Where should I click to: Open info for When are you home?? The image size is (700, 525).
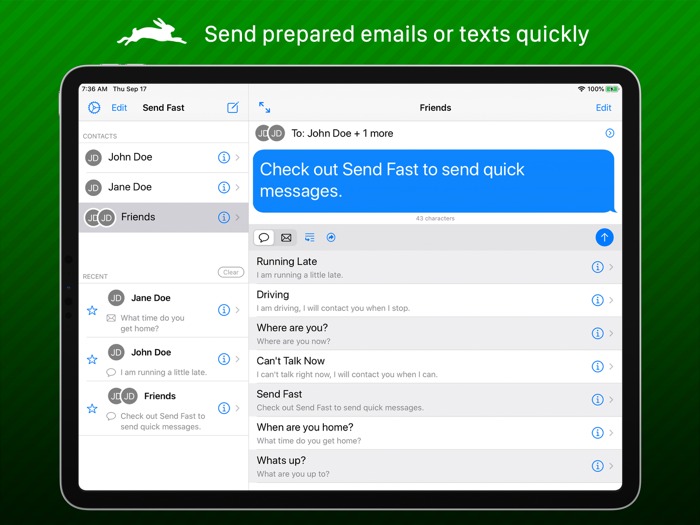597,433
